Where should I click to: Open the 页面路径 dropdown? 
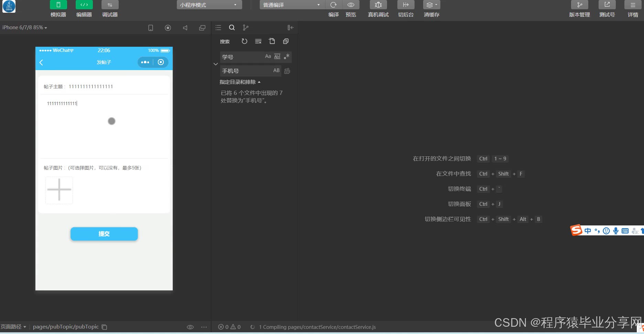[13, 326]
